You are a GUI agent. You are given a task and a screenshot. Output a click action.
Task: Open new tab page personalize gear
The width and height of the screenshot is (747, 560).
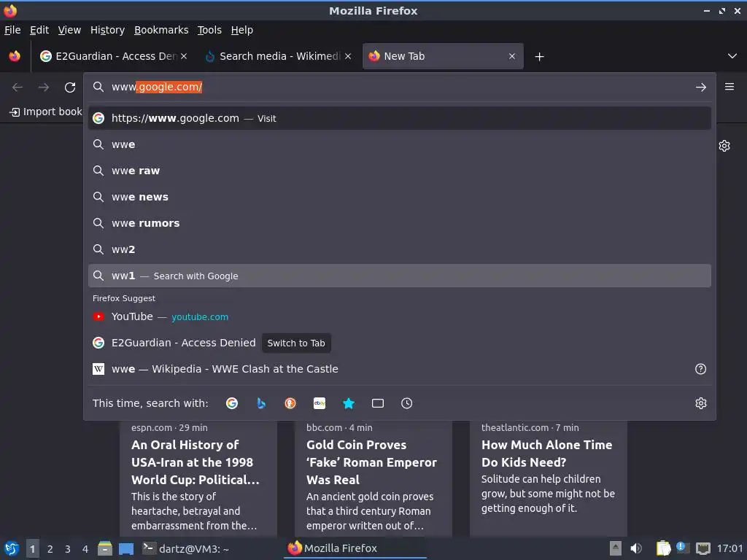coord(724,146)
